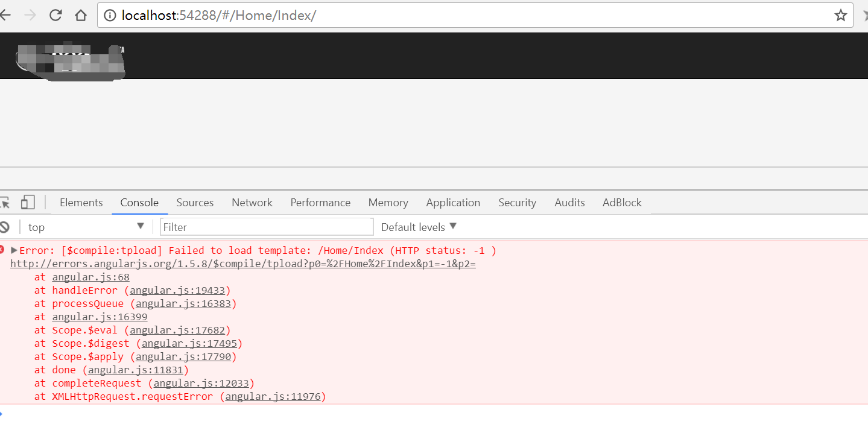This screenshot has height=433, width=868.
Task: Clear the console with the clear icon
Action: pyautogui.click(x=5, y=227)
